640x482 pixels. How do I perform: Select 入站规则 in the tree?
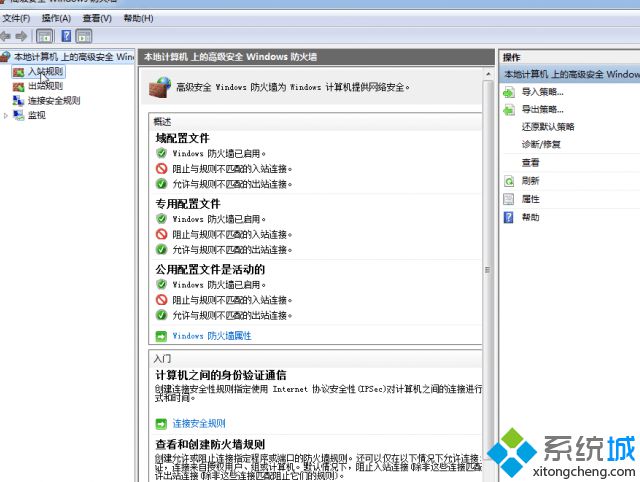(45, 72)
